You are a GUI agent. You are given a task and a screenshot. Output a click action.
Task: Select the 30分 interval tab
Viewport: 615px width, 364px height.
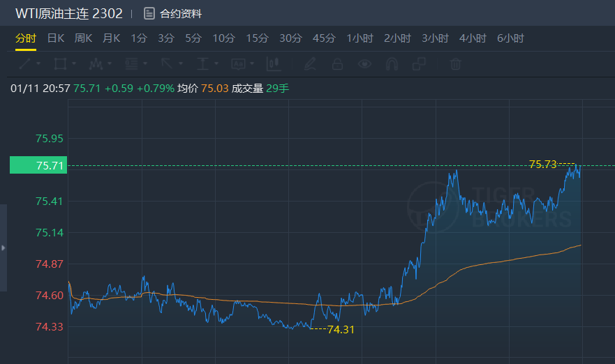290,38
